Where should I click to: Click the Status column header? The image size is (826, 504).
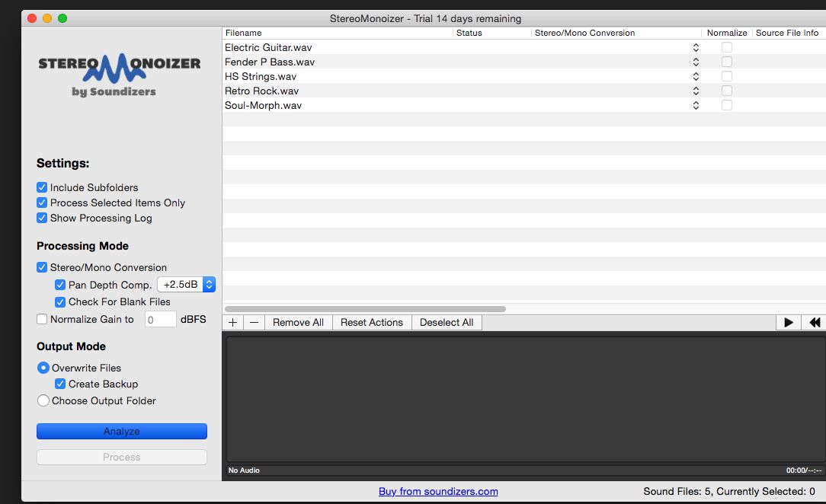tap(492, 33)
